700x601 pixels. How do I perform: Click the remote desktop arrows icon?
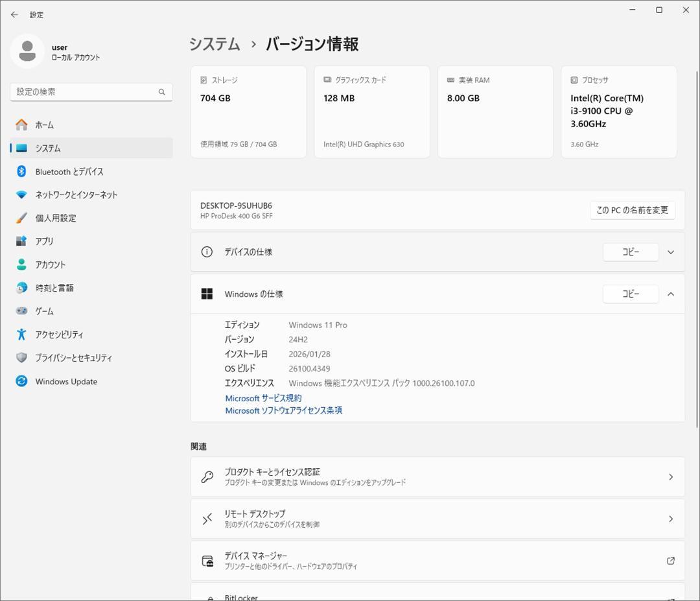pyautogui.click(x=207, y=519)
